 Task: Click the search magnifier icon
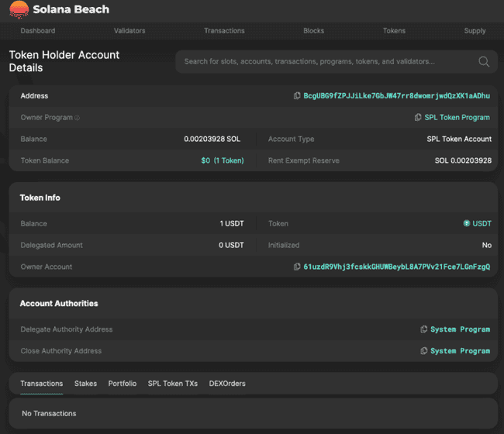coord(484,61)
